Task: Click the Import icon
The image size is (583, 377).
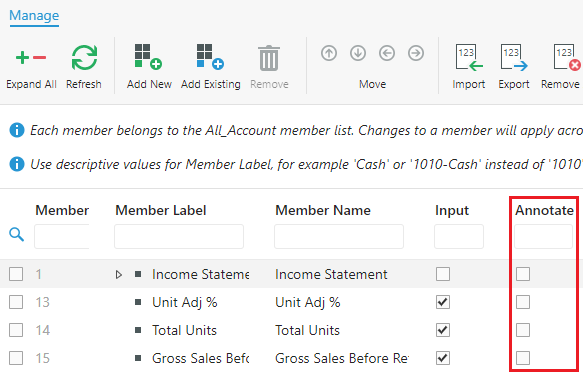Action: point(469,58)
